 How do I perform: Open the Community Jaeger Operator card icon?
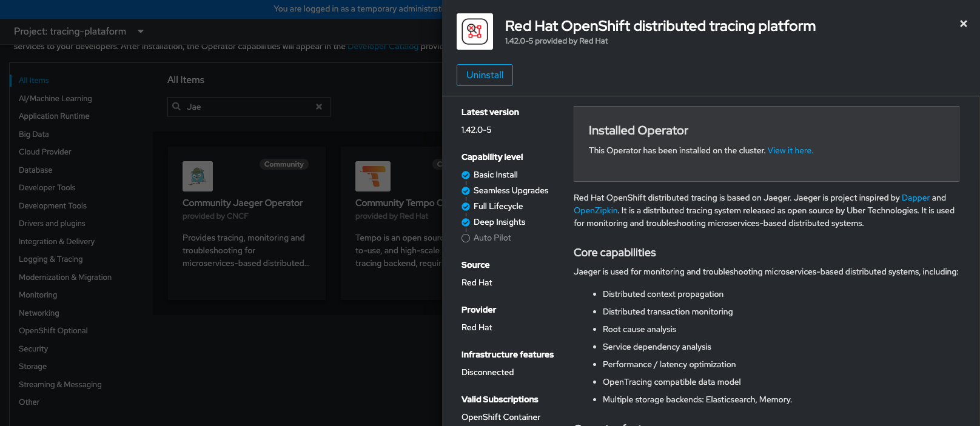click(198, 176)
